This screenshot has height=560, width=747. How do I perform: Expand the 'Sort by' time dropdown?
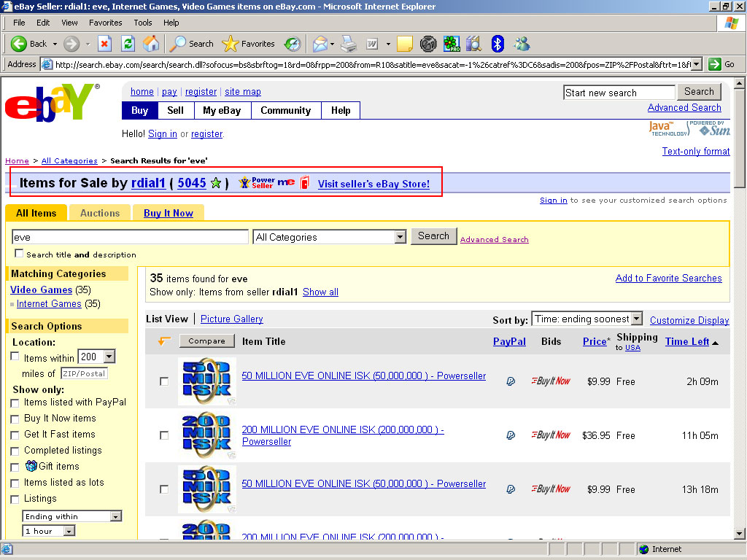click(636, 319)
